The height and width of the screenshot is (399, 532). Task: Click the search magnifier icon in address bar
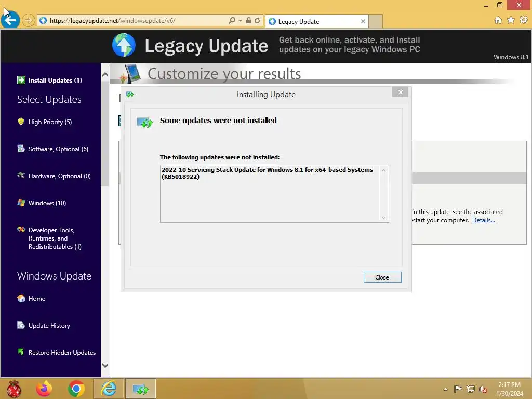[x=232, y=20]
